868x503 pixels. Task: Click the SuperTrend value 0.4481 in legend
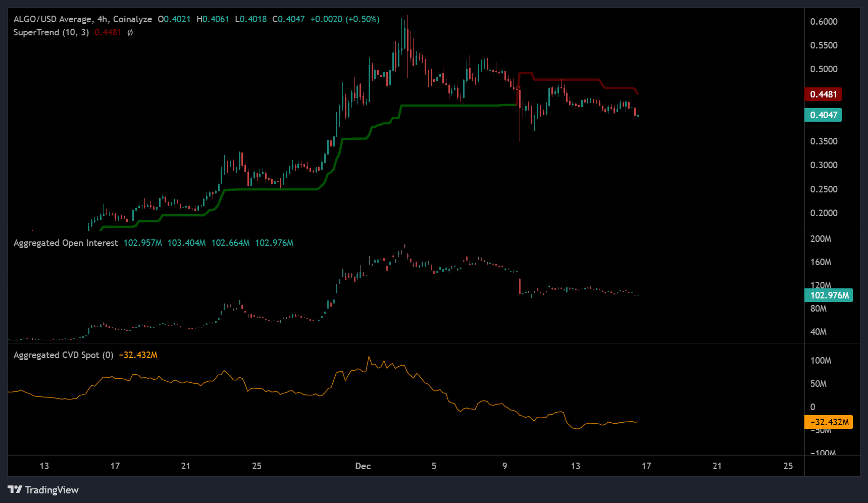[x=108, y=32]
